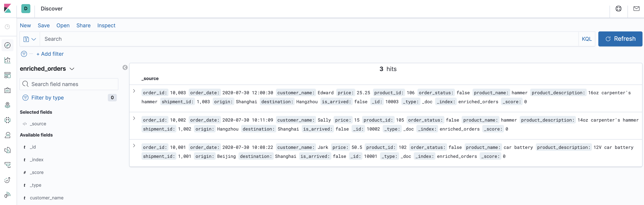This screenshot has height=205, width=644.
Task: Click the dashboards panel icon in sidebar
Action: [8, 75]
